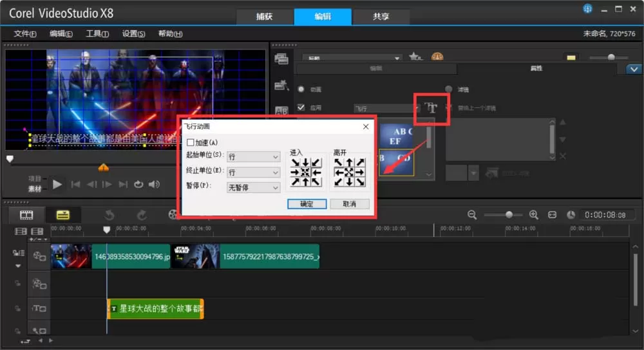Select exit-to-left arrow under 离开
644x350 pixels.
tap(339, 172)
